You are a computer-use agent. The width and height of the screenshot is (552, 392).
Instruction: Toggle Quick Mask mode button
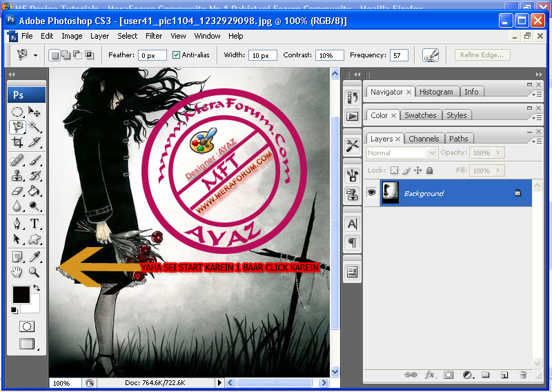pos(27,326)
